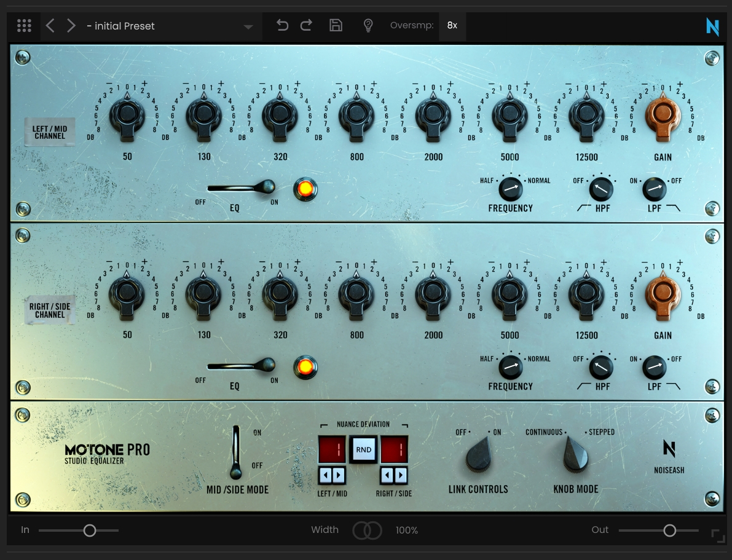The height and width of the screenshot is (560, 732).
Task: Click the RND randomize button
Action: click(364, 449)
